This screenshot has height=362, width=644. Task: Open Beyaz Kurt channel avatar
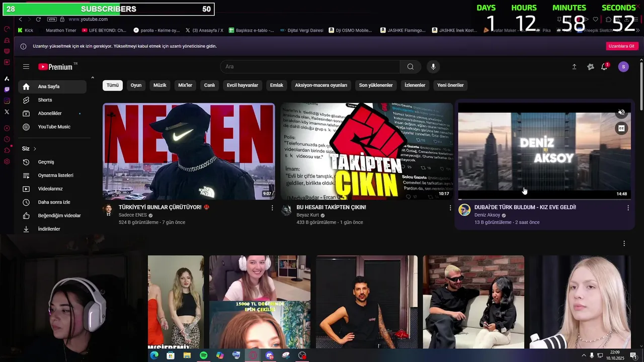(x=286, y=210)
